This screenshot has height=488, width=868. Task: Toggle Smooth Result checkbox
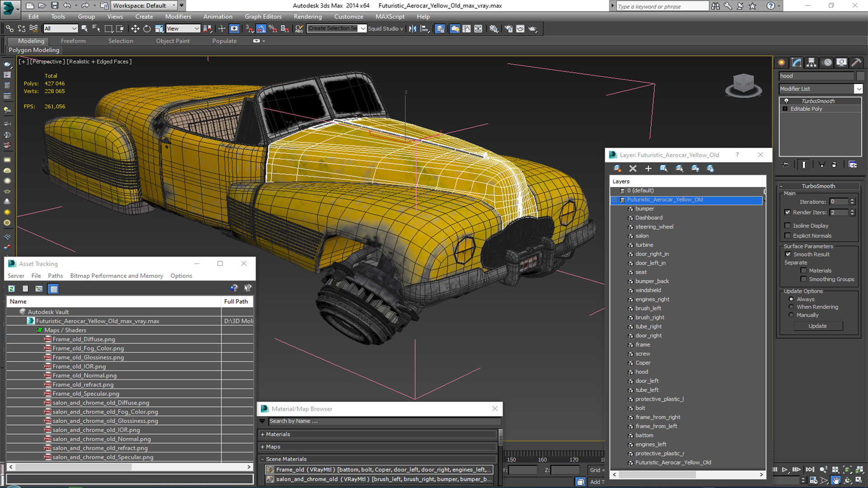click(788, 254)
